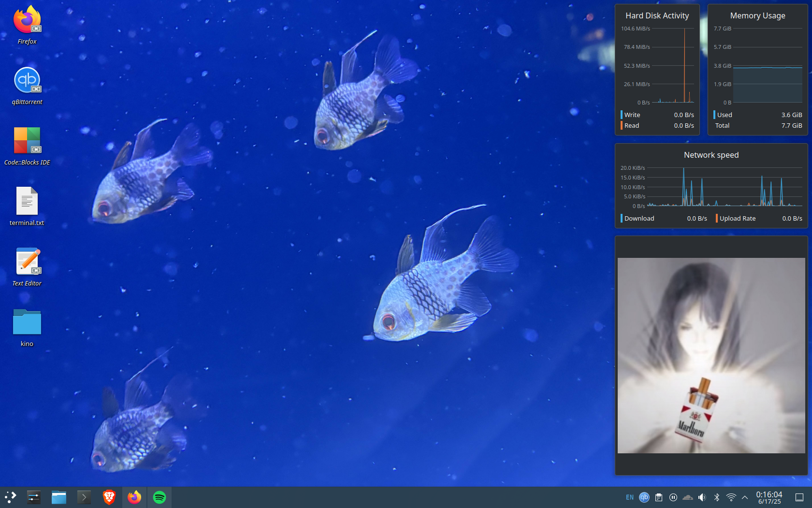The height and width of the screenshot is (508, 812).
Task: Click the Marlboro picture frame widget image
Action: point(711,356)
